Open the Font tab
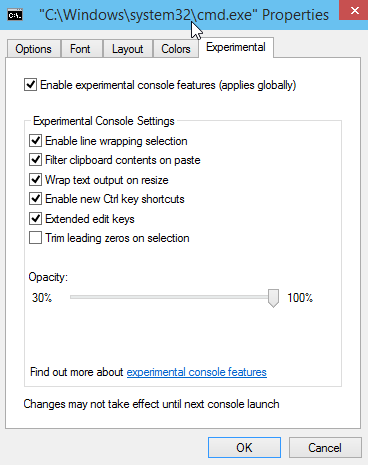 pyautogui.click(x=80, y=49)
